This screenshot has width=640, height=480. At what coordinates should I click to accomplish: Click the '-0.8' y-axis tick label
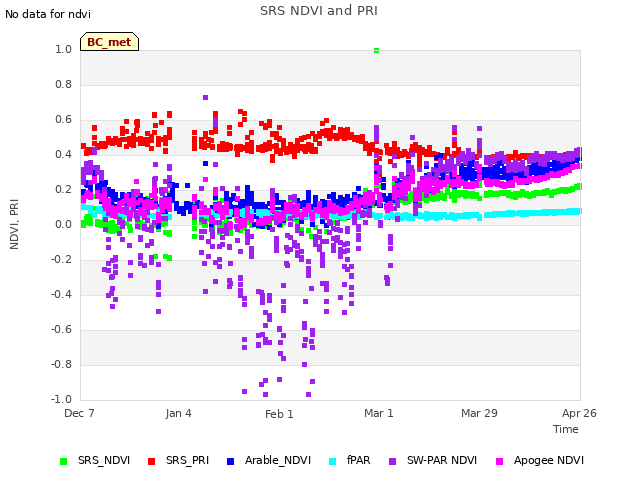tap(62, 364)
